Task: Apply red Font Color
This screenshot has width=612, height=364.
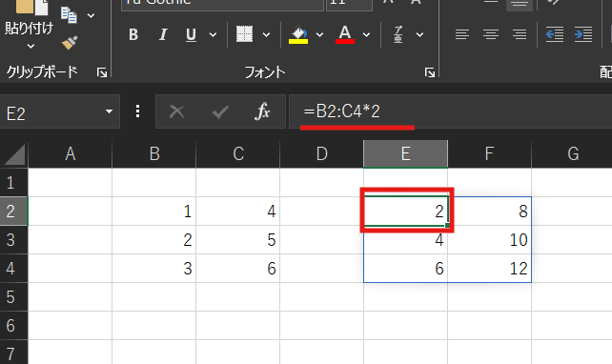Action: (345, 34)
